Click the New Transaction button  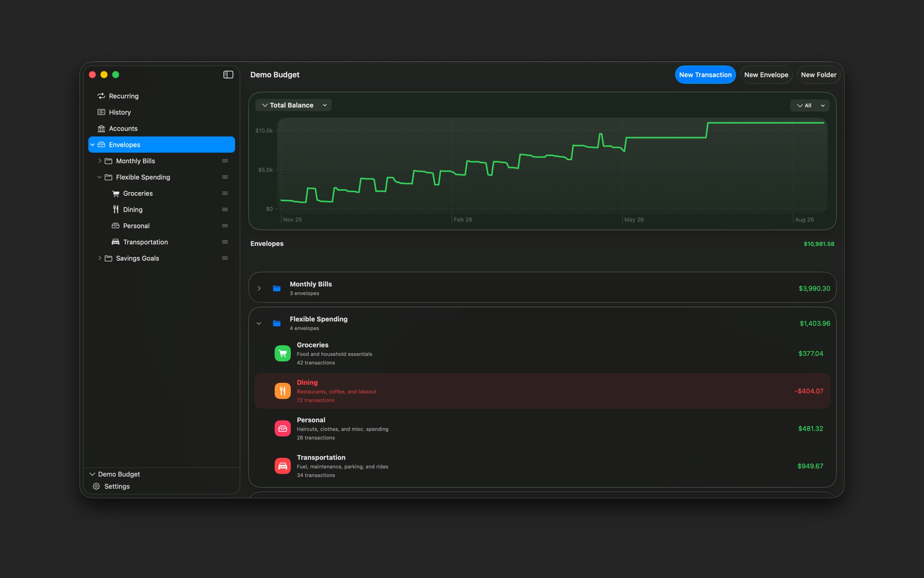705,74
